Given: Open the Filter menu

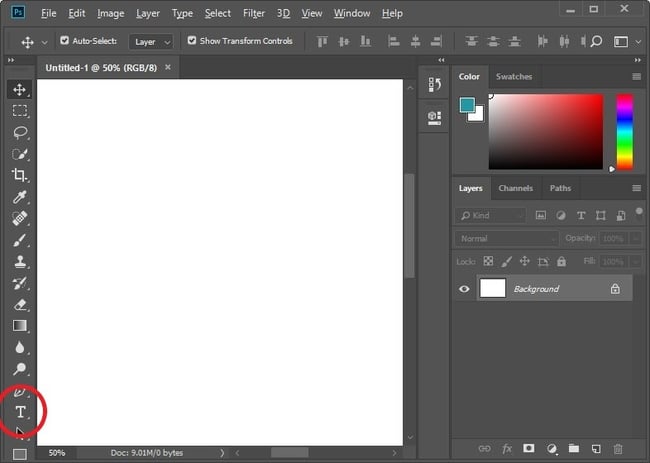Looking at the screenshot, I should [x=254, y=14].
